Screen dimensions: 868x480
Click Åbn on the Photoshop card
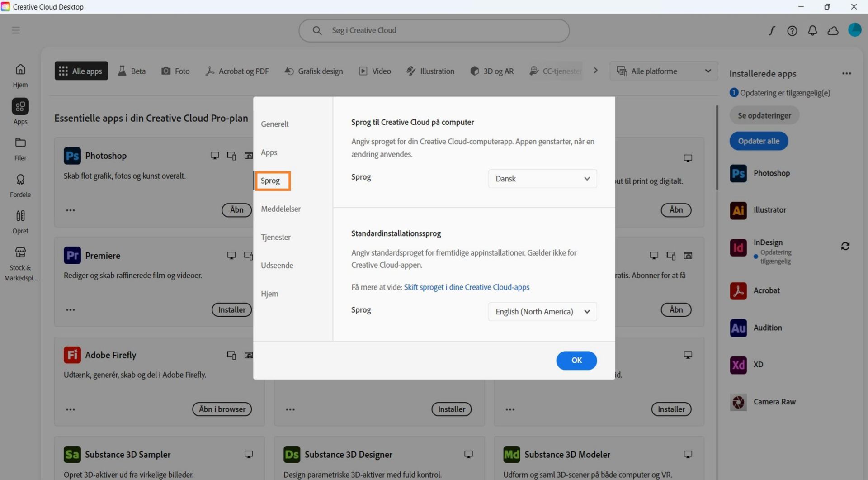[236, 210]
